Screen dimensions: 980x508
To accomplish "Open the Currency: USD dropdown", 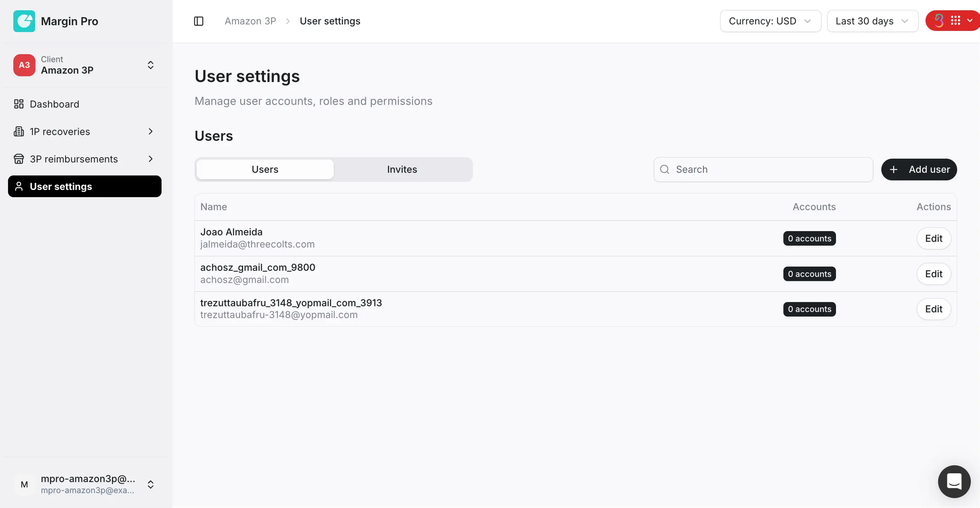I will tap(770, 21).
